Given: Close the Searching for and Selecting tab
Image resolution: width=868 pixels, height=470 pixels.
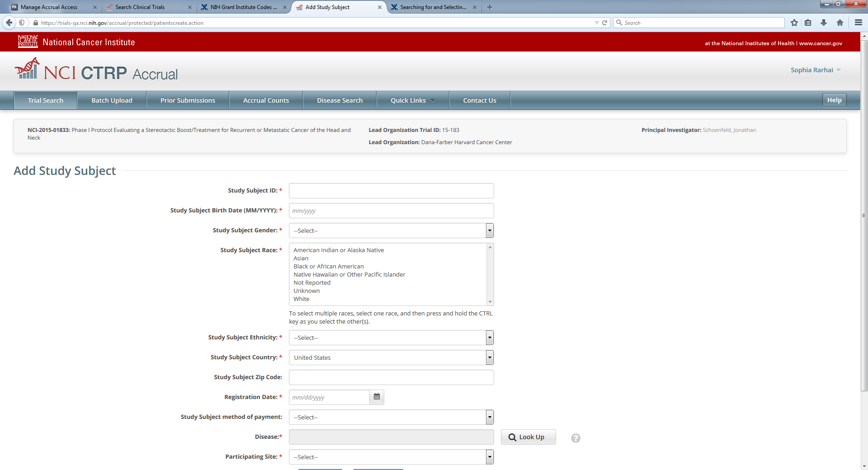Looking at the screenshot, I should pos(475,7).
